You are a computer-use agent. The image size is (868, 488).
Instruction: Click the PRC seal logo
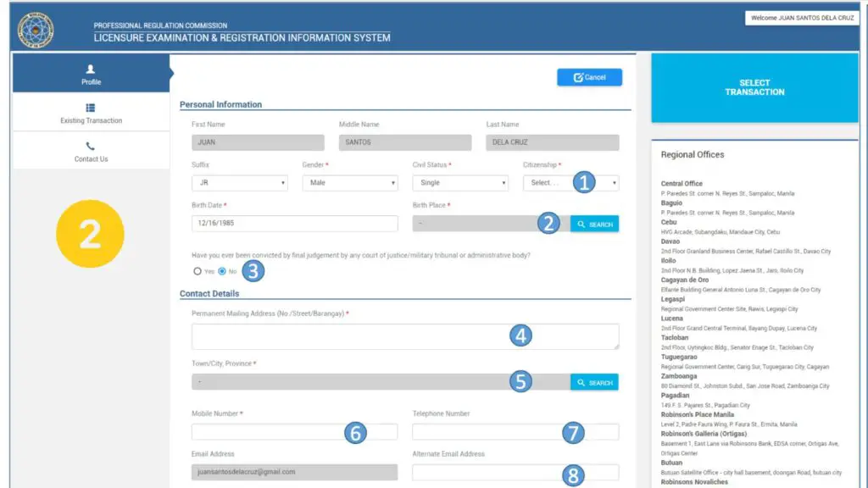point(35,28)
